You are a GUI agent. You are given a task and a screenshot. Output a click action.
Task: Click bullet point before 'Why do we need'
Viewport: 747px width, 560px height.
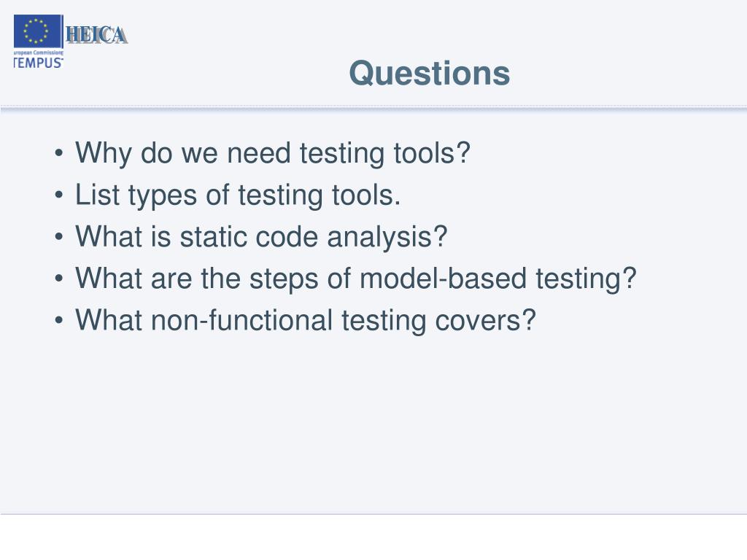point(58,153)
